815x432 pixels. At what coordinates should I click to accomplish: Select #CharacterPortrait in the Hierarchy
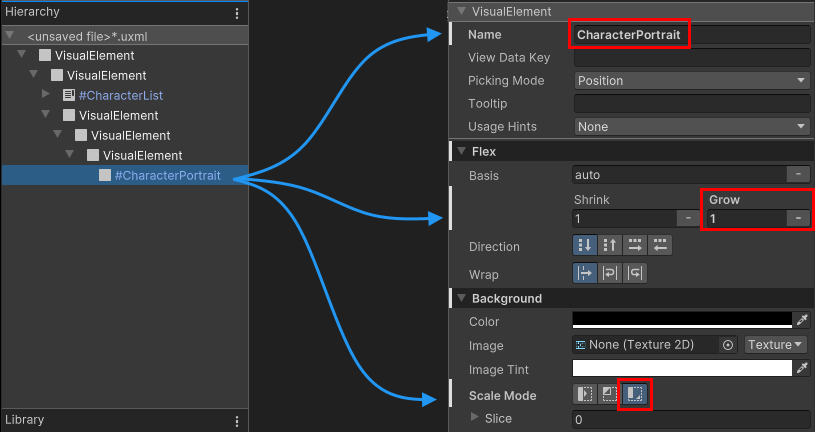(167, 176)
